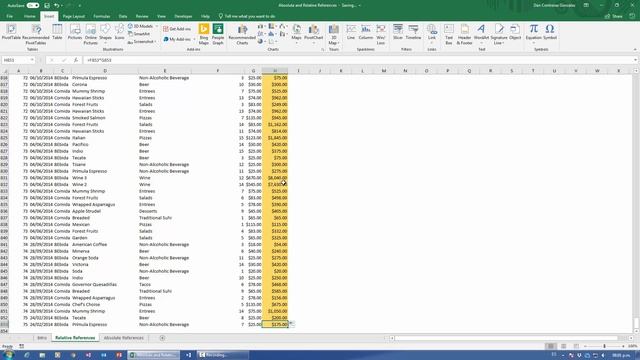Image resolution: width=640 pixels, height=360 pixels.
Task: Launch People Graph add-in
Action: (218, 34)
